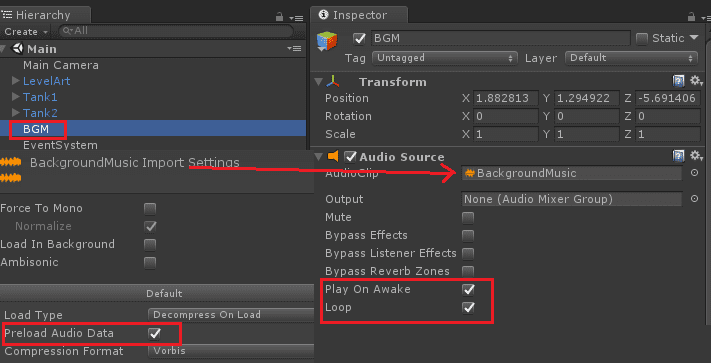
Task: Click the BGM object name field
Action: [x=501, y=38]
